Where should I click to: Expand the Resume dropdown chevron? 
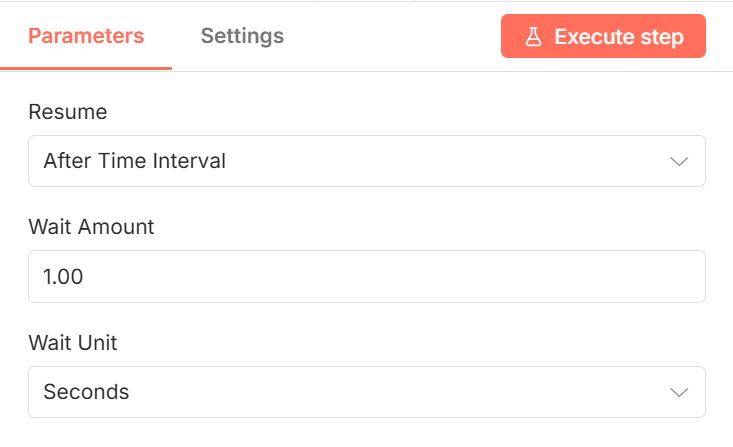point(679,161)
